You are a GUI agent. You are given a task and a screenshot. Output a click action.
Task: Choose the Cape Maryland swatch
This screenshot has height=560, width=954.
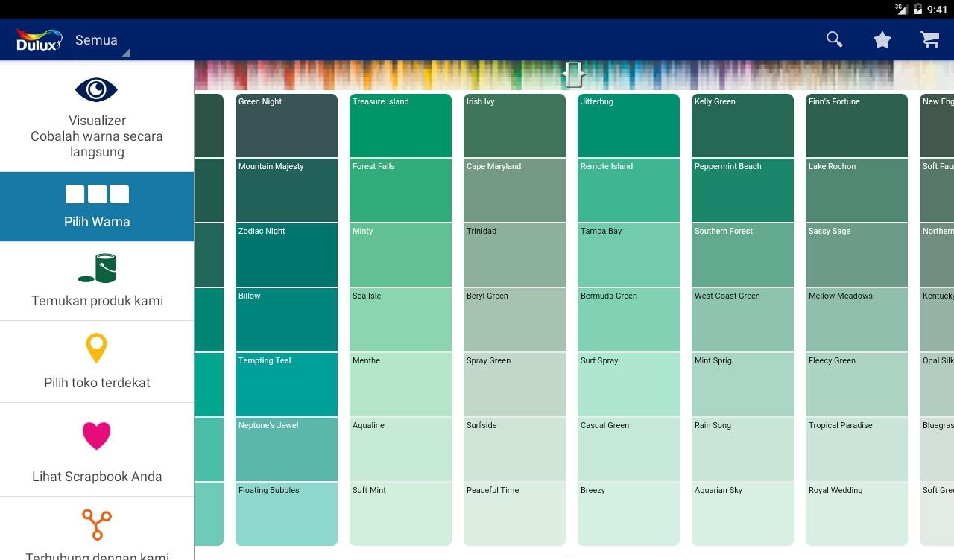[514, 191]
